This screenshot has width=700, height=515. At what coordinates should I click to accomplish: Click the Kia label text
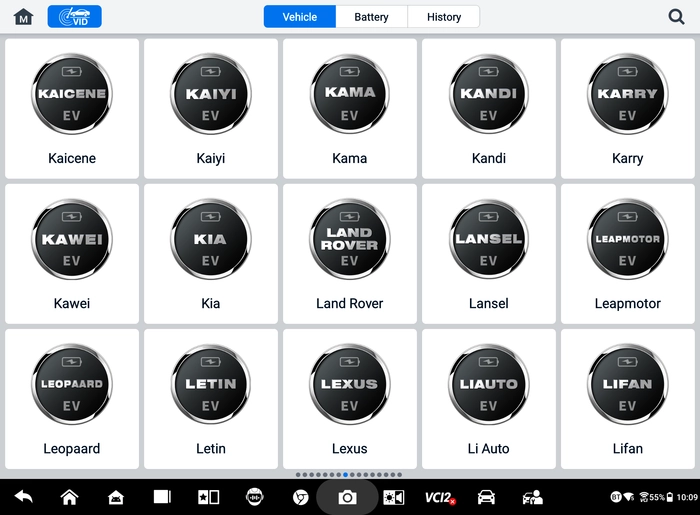click(211, 303)
